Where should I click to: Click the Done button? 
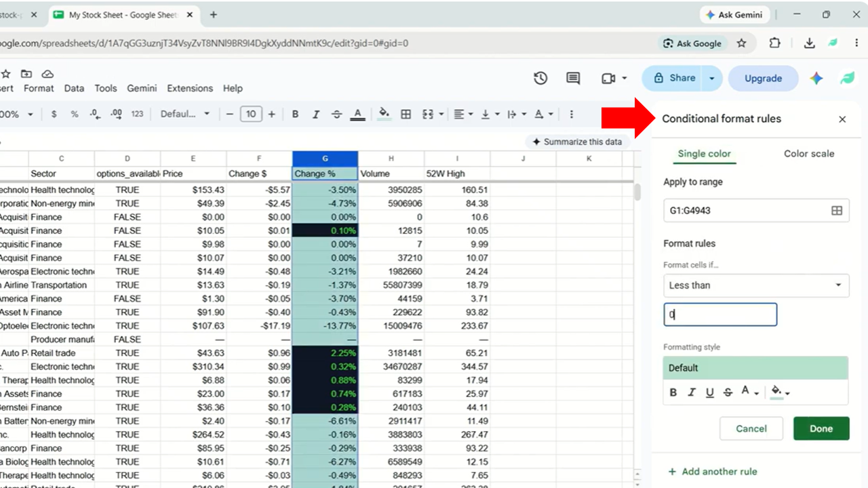[821, 428]
